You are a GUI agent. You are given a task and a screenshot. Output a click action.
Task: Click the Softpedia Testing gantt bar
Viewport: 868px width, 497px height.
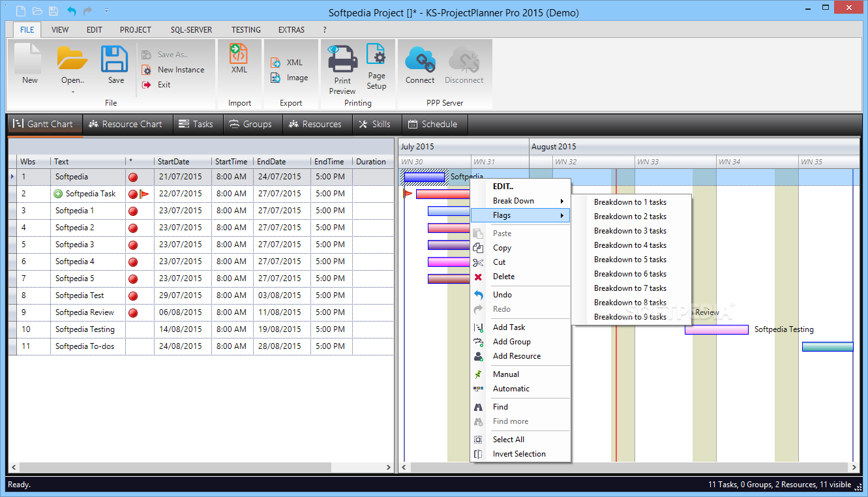tap(716, 330)
